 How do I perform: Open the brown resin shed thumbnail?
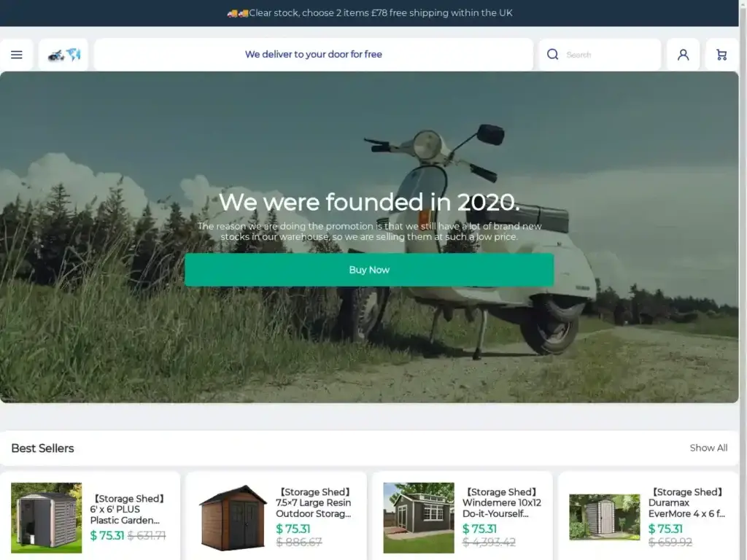click(233, 518)
